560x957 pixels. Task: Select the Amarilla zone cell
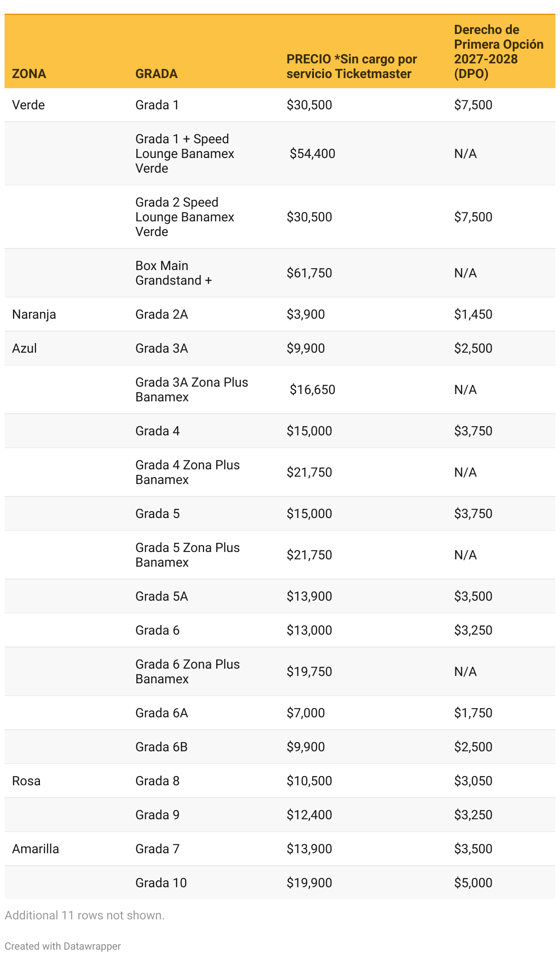click(35, 849)
